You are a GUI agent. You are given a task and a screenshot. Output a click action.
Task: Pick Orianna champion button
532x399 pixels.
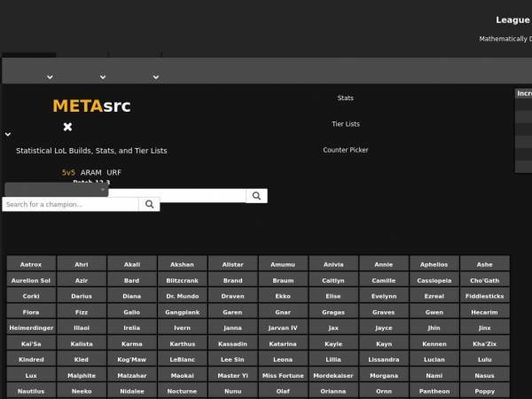(x=333, y=390)
